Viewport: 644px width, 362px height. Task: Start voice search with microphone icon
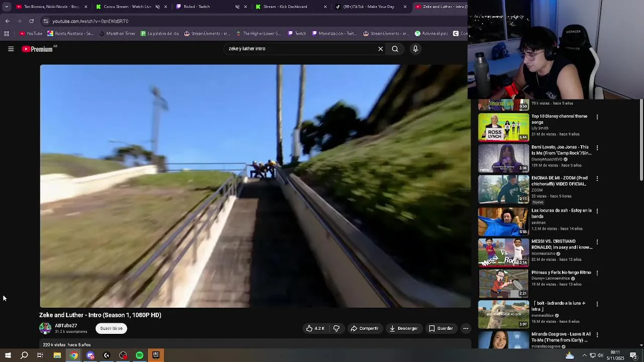tap(415, 49)
